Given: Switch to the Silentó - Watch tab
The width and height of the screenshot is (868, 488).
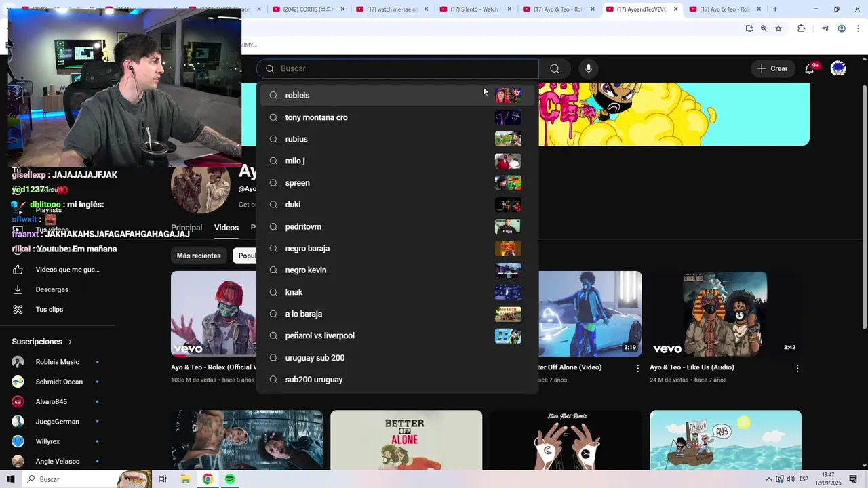Looking at the screenshot, I should pos(476,9).
